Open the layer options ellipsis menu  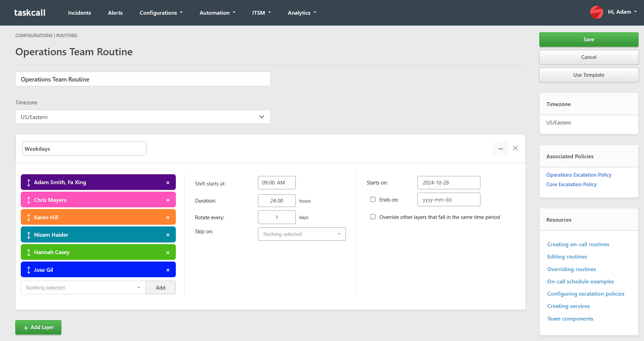tap(500, 149)
